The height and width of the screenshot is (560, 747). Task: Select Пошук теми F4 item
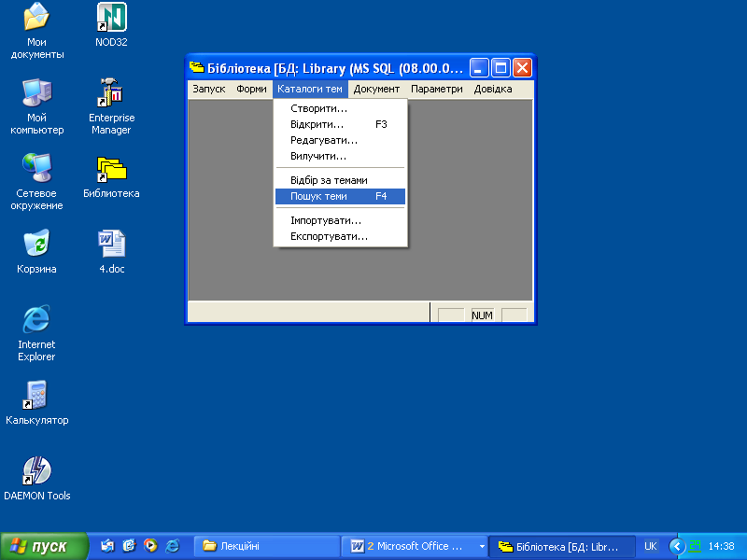(340, 196)
